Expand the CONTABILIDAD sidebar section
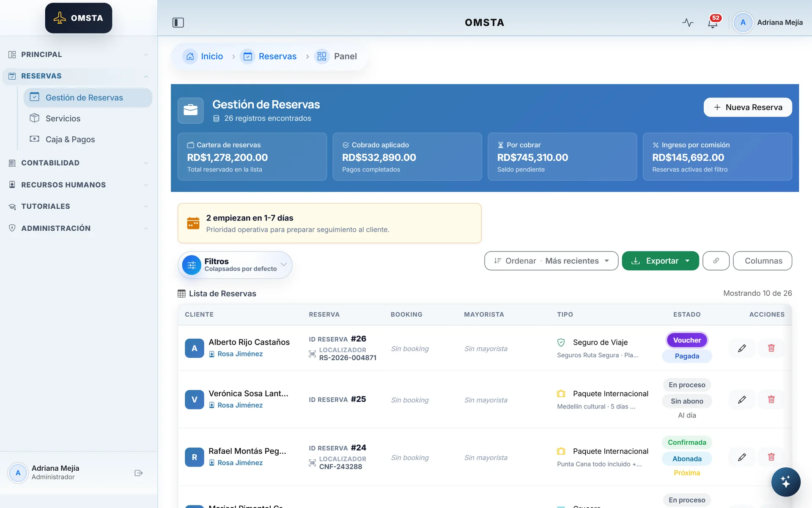This screenshot has height=508, width=812. [x=79, y=163]
